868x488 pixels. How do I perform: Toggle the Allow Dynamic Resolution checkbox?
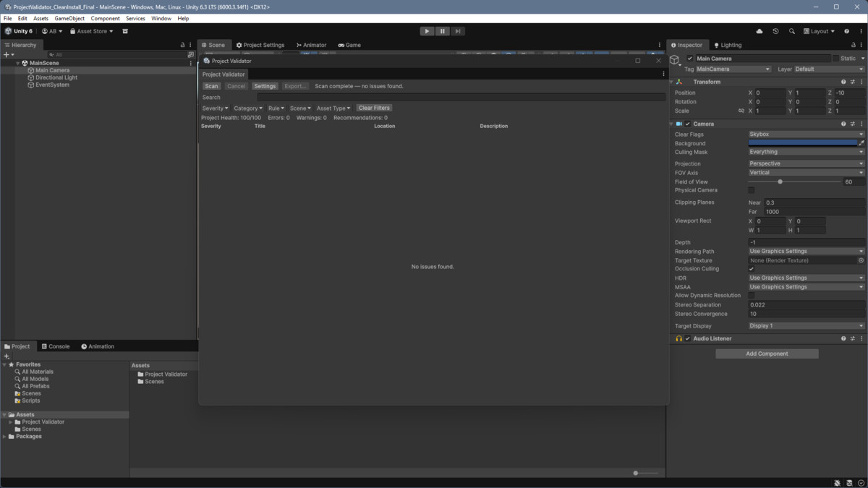(752, 295)
